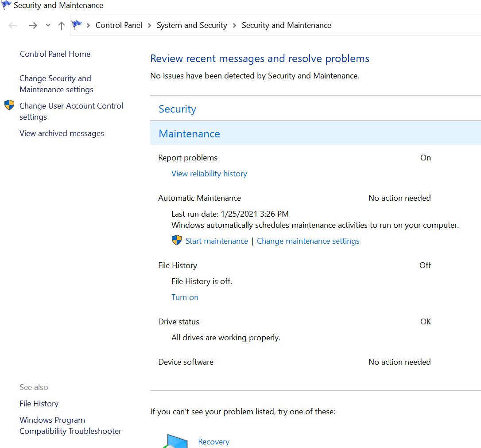481x448 pixels.
Task: Click the back navigation arrow
Action: (12, 25)
